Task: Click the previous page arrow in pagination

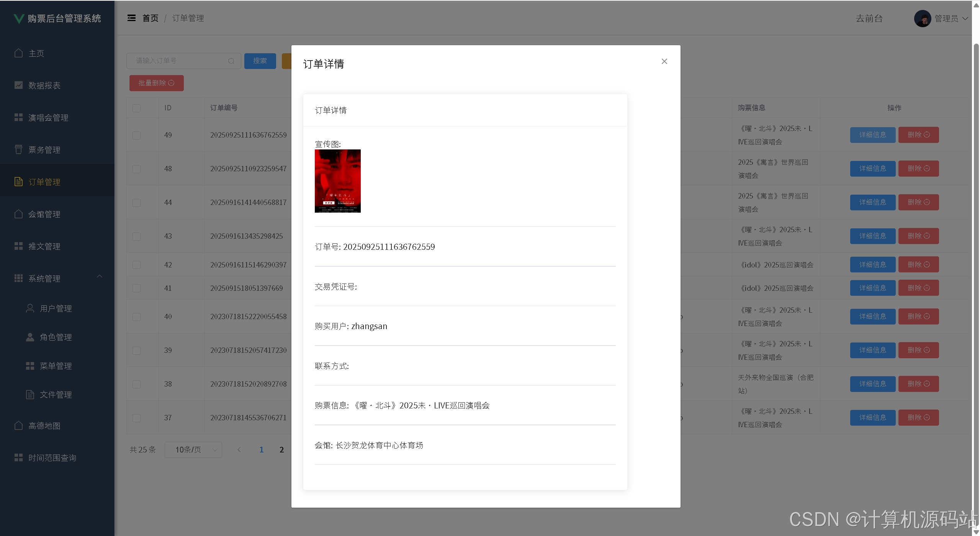Action: 239,450
